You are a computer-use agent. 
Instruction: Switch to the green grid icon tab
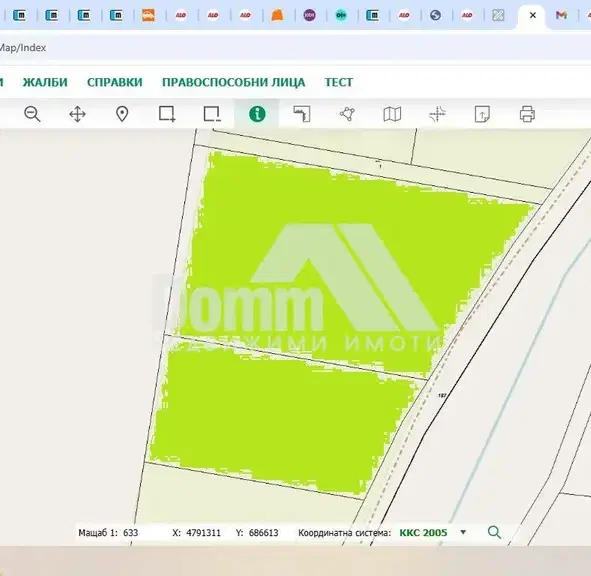498,15
